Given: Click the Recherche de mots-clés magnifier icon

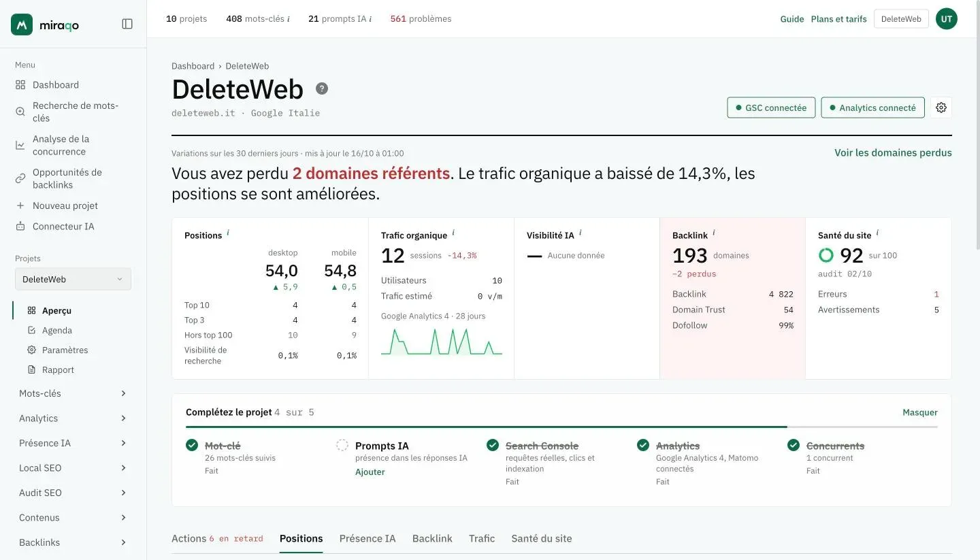Looking at the screenshot, I should [20, 112].
